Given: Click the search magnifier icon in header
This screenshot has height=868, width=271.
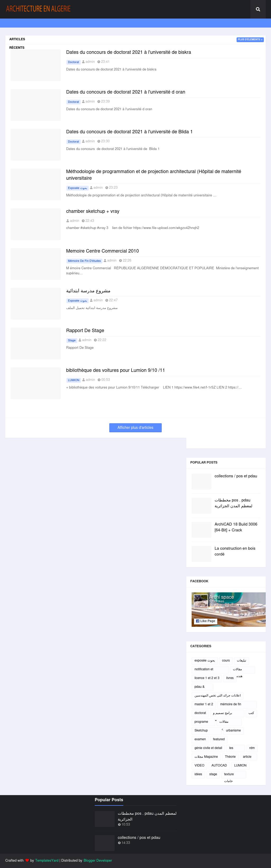Looking at the screenshot, I should [x=258, y=10].
